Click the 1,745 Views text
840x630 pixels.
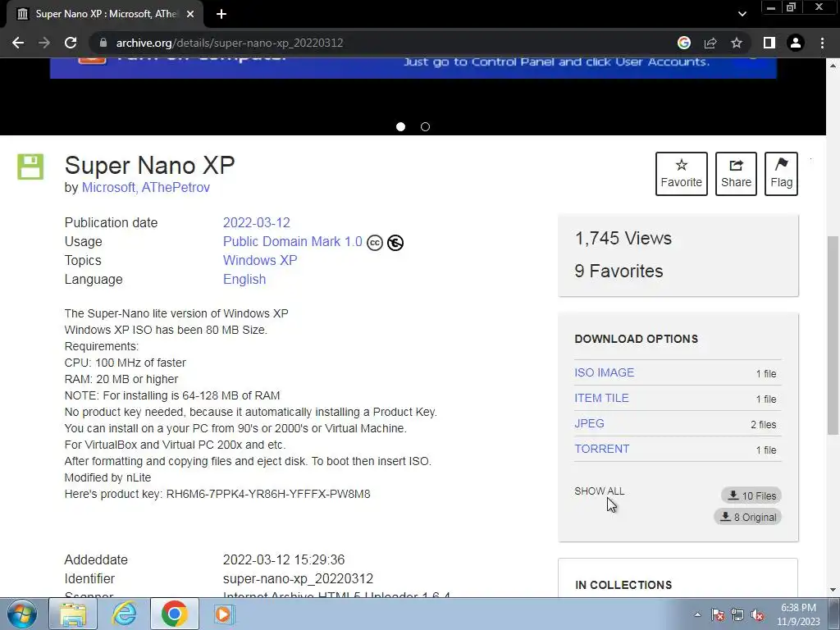pos(623,239)
